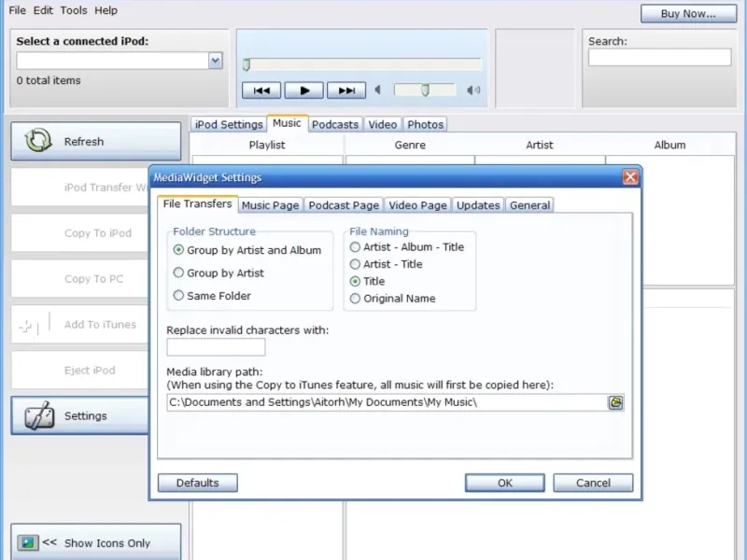747x560 pixels.
Task: Click the low volume speaker icon
Action: click(x=378, y=90)
